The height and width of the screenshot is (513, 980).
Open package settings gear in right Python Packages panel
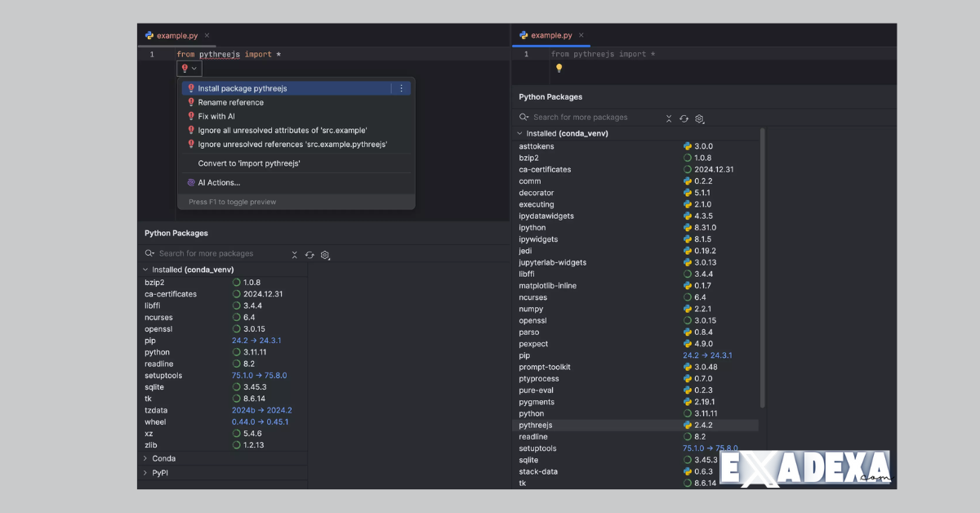pos(700,118)
